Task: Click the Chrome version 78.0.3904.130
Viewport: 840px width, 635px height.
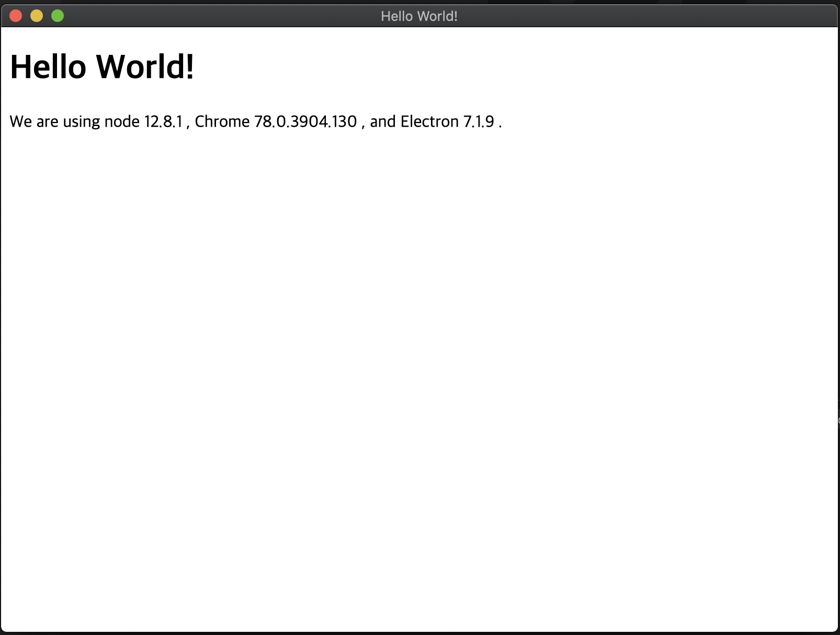Action: [x=305, y=122]
